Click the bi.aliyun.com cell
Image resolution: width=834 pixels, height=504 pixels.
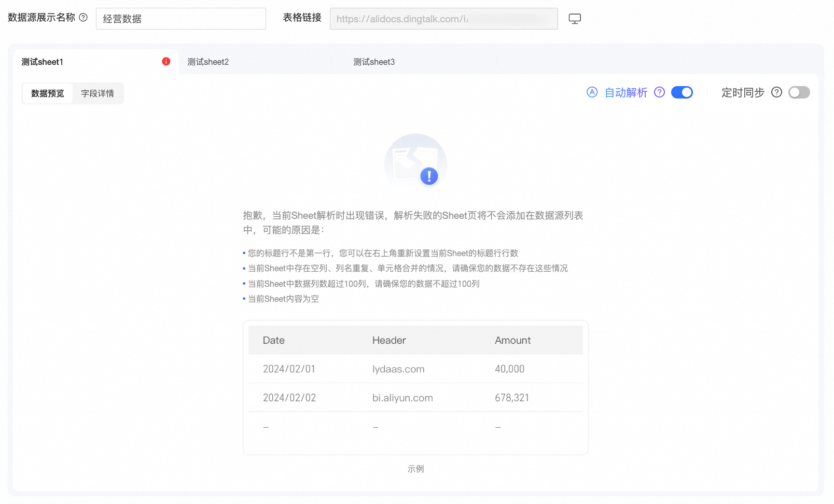click(402, 398)
